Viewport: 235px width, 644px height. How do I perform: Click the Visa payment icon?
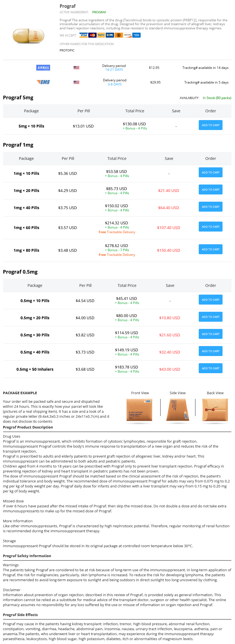tap(84, 35)
